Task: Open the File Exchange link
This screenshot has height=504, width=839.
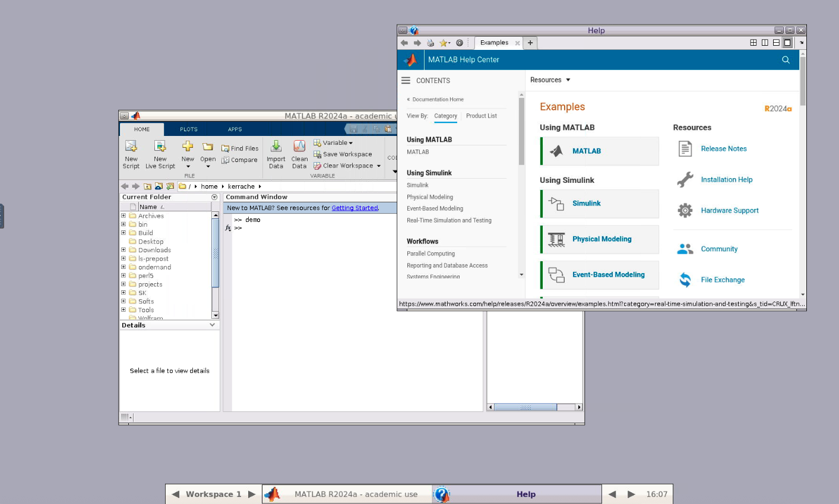Action: click(723, 280)
